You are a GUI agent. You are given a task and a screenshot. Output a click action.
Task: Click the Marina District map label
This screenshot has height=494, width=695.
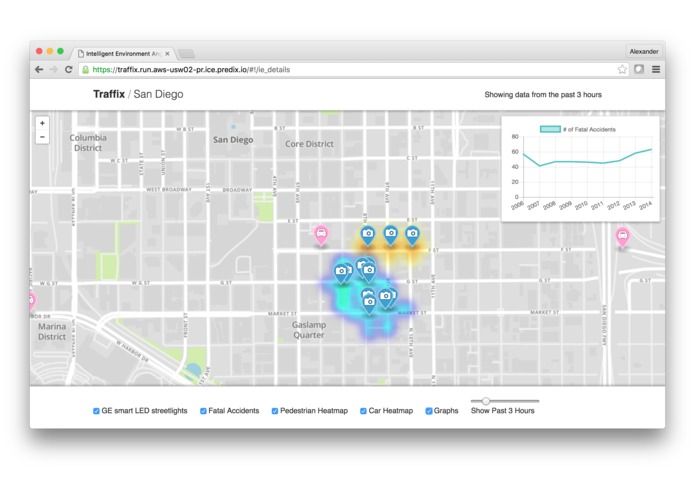pyautogui.click(x=52, y=331)
